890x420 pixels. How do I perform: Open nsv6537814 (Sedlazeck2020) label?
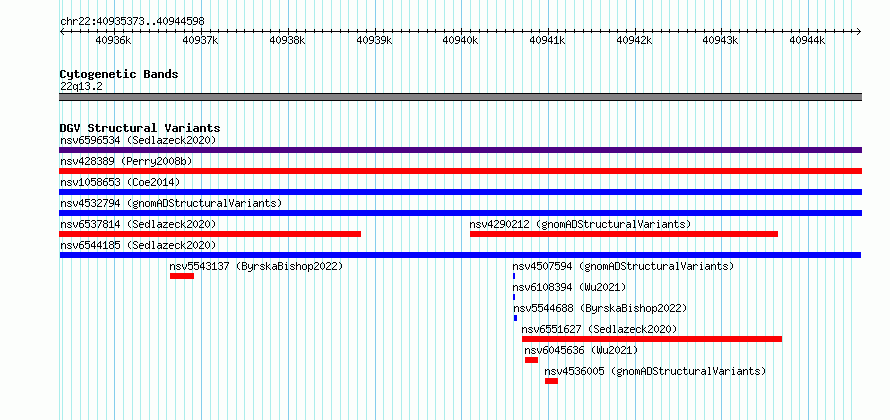[138, 224]
